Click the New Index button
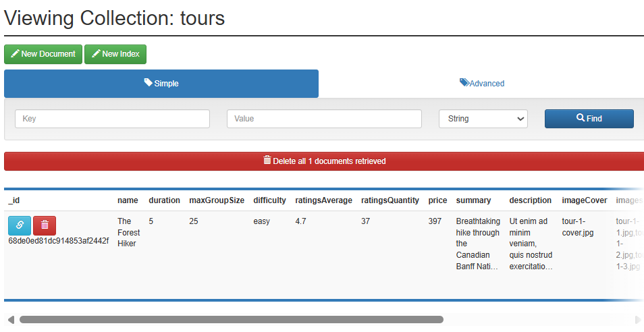The width and height of the screenshot is (644, 332). [115, 54]
